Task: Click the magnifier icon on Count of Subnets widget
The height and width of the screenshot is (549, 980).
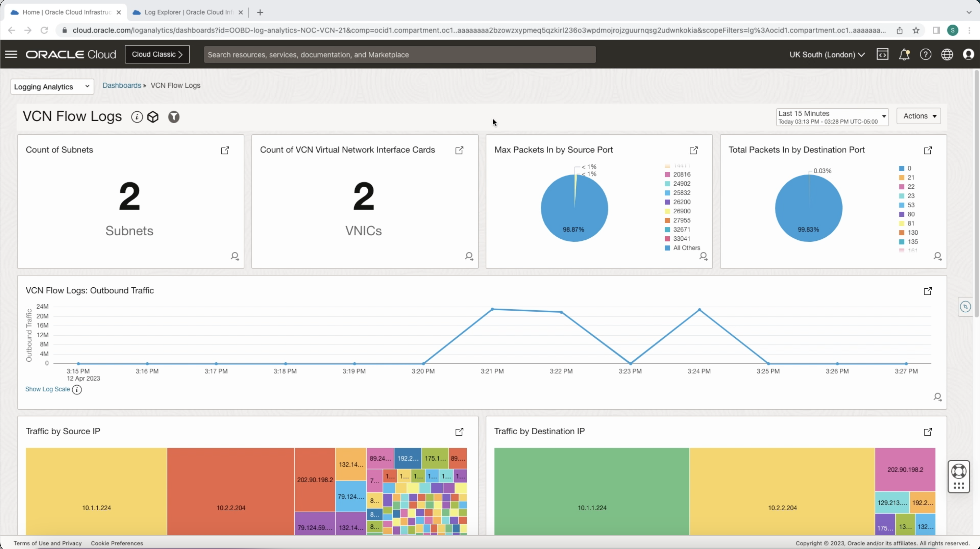Action: click(235, 256)
